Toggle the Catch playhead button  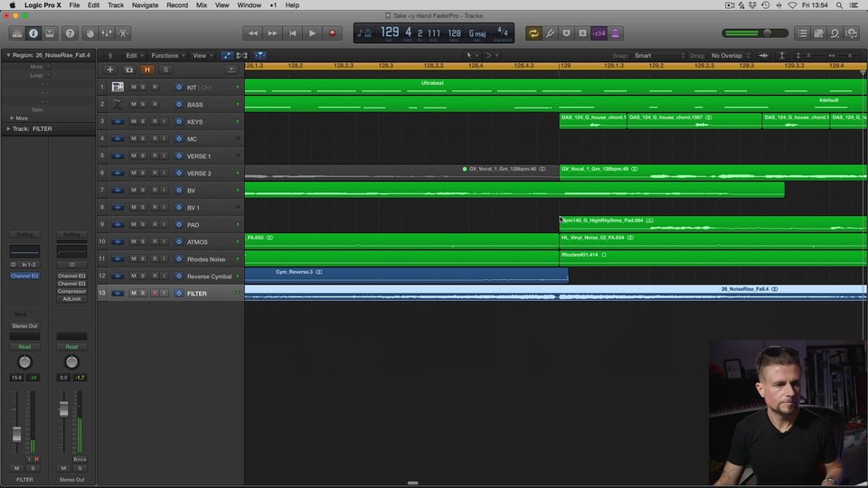point(260,56)
